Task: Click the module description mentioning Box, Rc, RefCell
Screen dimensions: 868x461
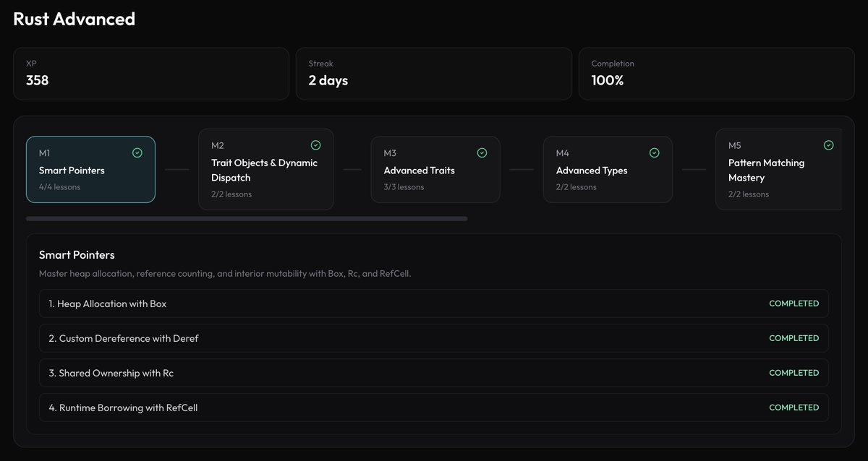Action: [x=225, y=274]
